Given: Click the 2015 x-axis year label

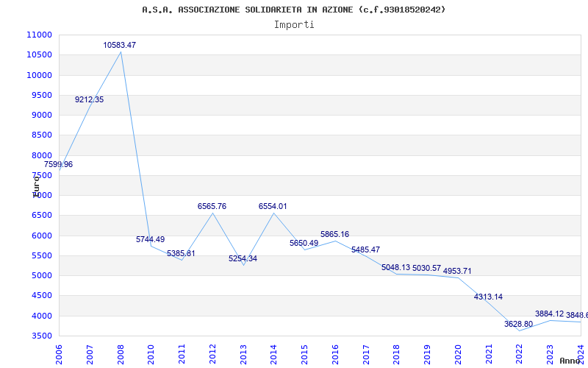Looking at the screenshot, I should 304,355.
